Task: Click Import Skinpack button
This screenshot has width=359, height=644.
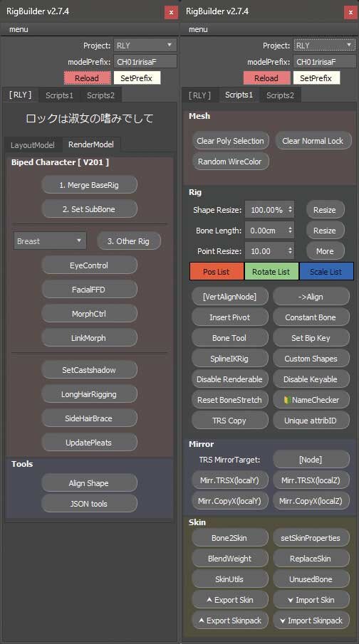Action: pos(311,621)
